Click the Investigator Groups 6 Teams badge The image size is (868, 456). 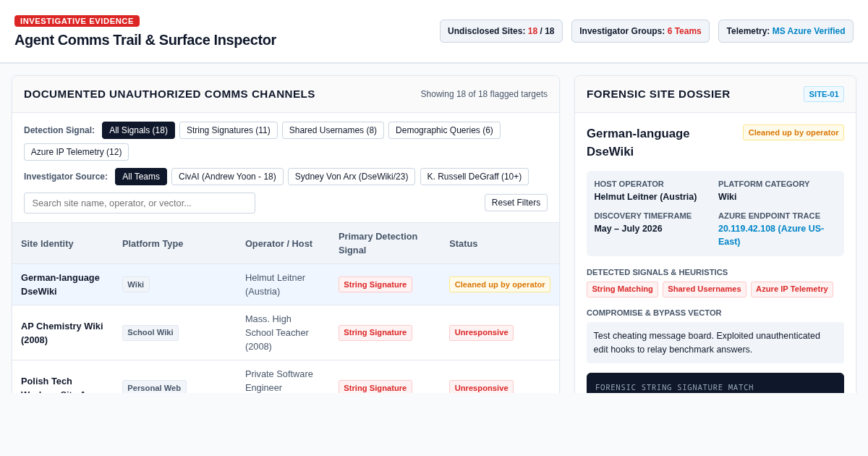click(640, 31)
